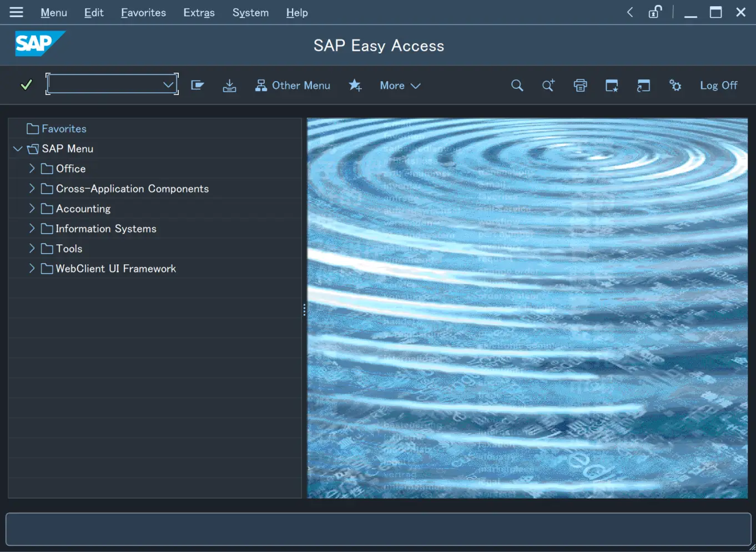The height and width of the screenshot is (552, 756).
Task: Click the Generate Shortcut icon
Action: 643,85
